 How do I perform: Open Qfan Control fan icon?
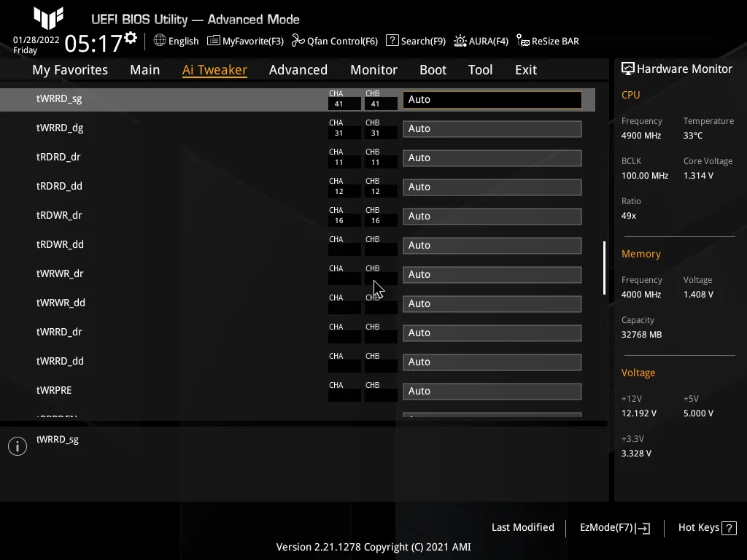coord(298,41)
